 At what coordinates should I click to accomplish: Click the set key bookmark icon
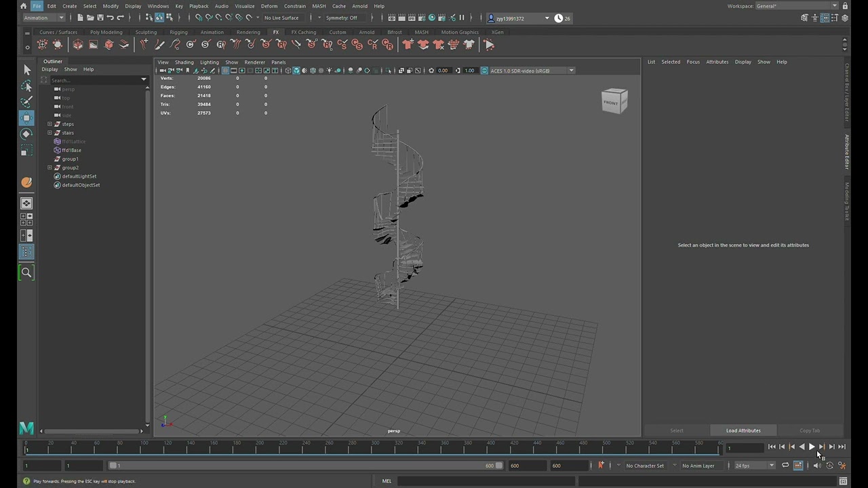coord(601,466)
